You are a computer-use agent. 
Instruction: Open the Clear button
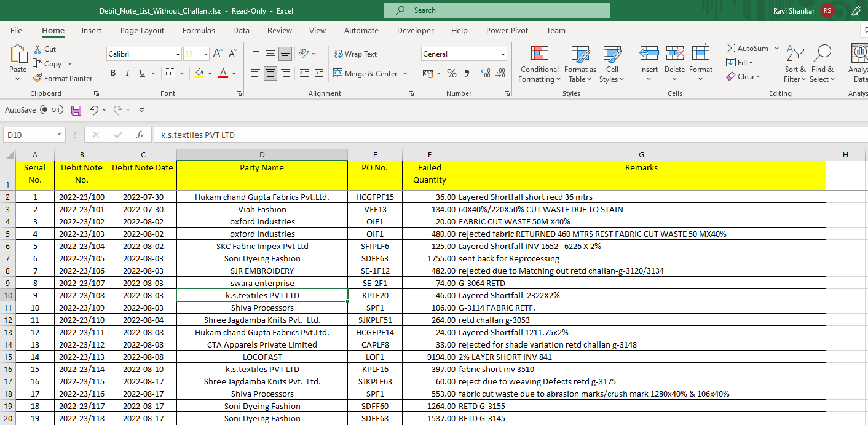[x=743, y=77]
